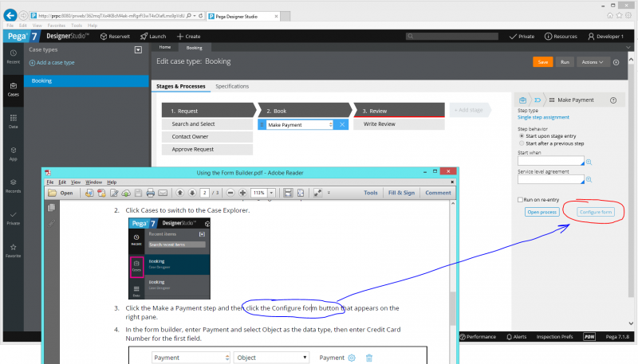Enable Run on re-entry checkbox
The width and height of the screenshot is (638, 364).
coord(520,199)
